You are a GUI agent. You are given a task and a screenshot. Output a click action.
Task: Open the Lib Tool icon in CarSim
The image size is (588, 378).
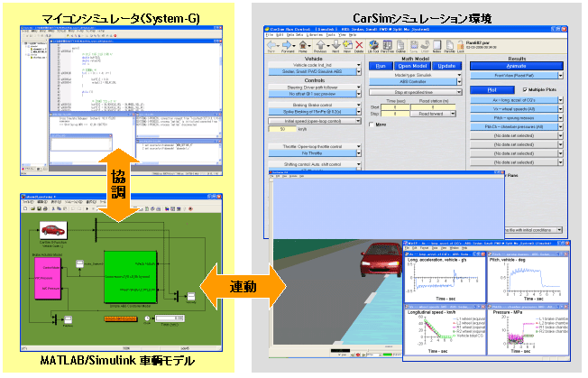[x=373, y=45]
